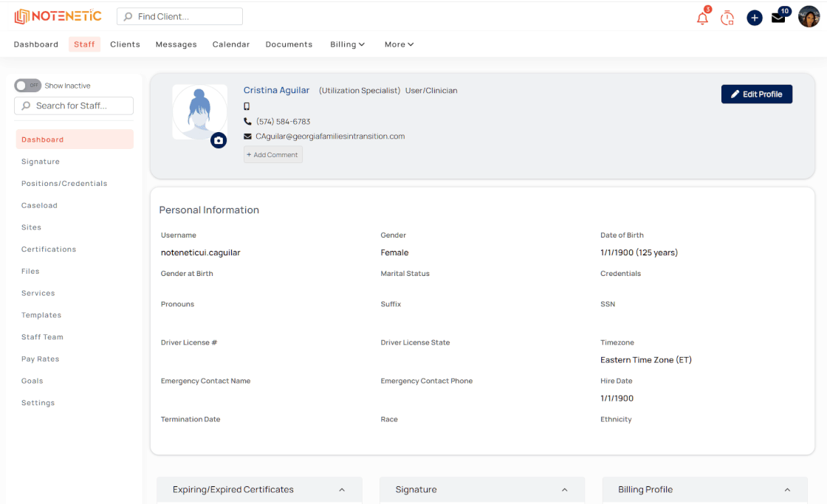Open the Documents nav tab
Image resolution: width=827 pixels, height=504 pixels.
pyautogui.click(x=289, y=44)
